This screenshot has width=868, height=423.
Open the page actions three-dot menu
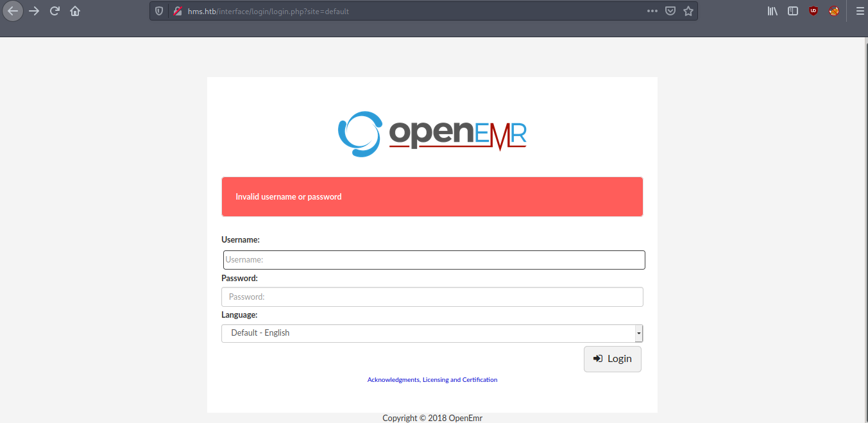click(652, 11)
